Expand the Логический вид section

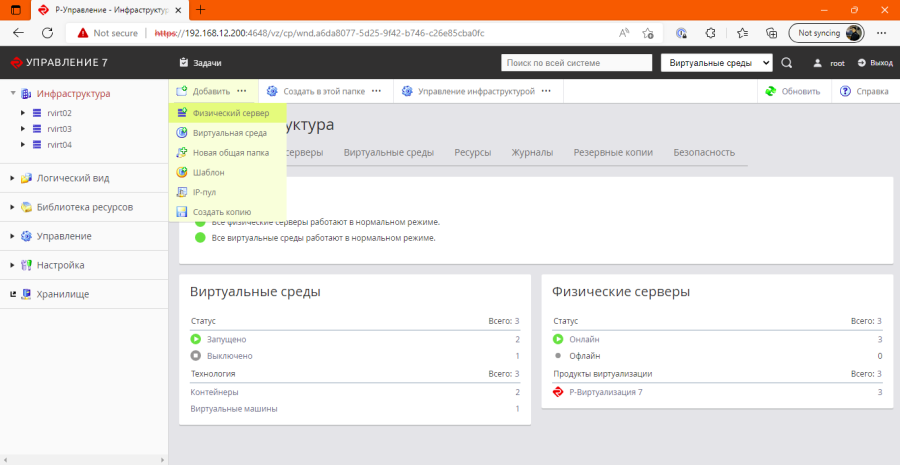(12, 178)
